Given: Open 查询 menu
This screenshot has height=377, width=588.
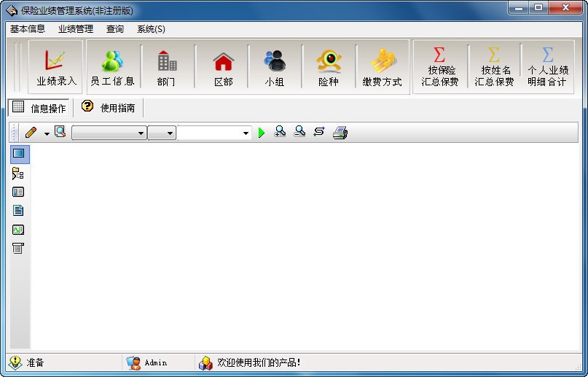Looking at the screenshot, I should point(114,29).
